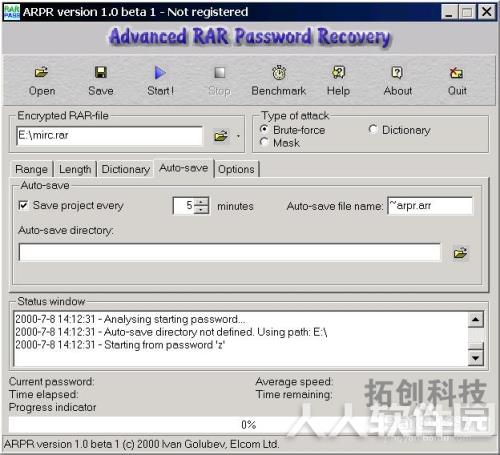The width and height of the screenshot is (500, 455).
Task: Click the 'Auto-save directory not defined' log line
Action: pyautogui.click(x=171, y=332)
